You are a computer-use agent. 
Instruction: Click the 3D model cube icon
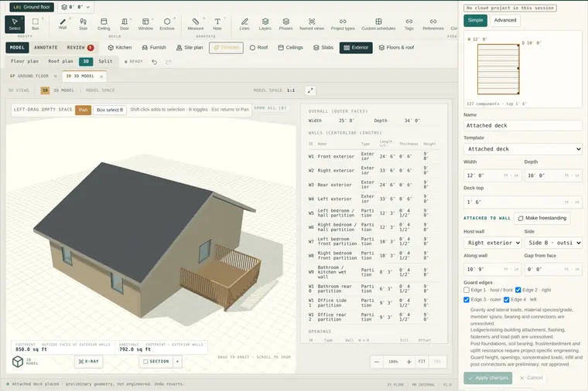(18, 362)
